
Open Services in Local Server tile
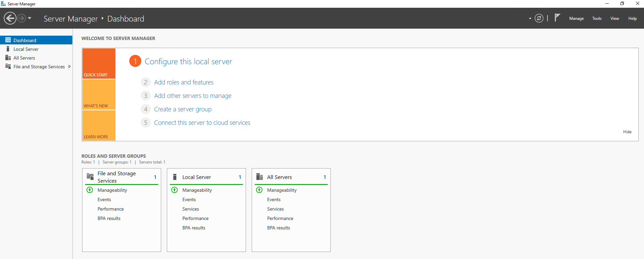[x=191, y=209]
